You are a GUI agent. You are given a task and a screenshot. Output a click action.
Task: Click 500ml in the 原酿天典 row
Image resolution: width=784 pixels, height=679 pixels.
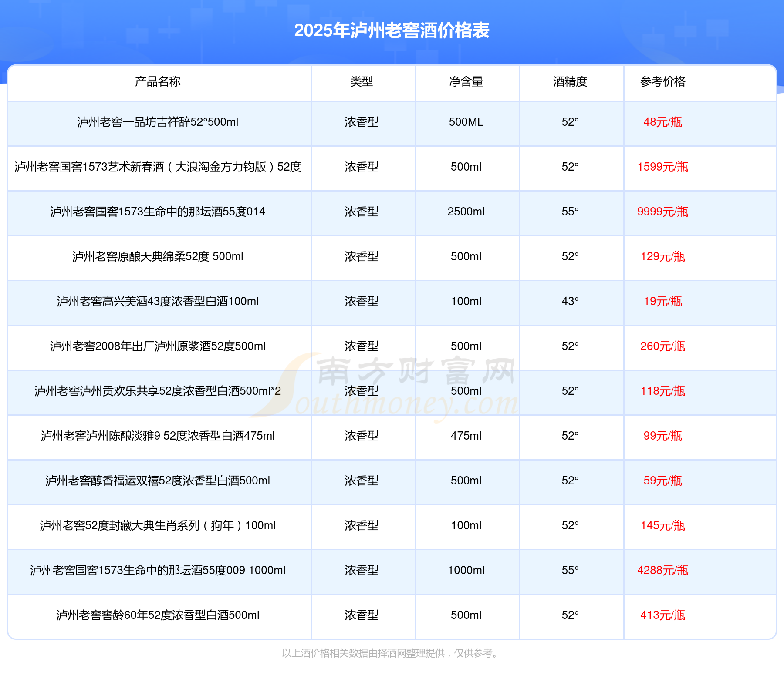click(x=466, y=256)
